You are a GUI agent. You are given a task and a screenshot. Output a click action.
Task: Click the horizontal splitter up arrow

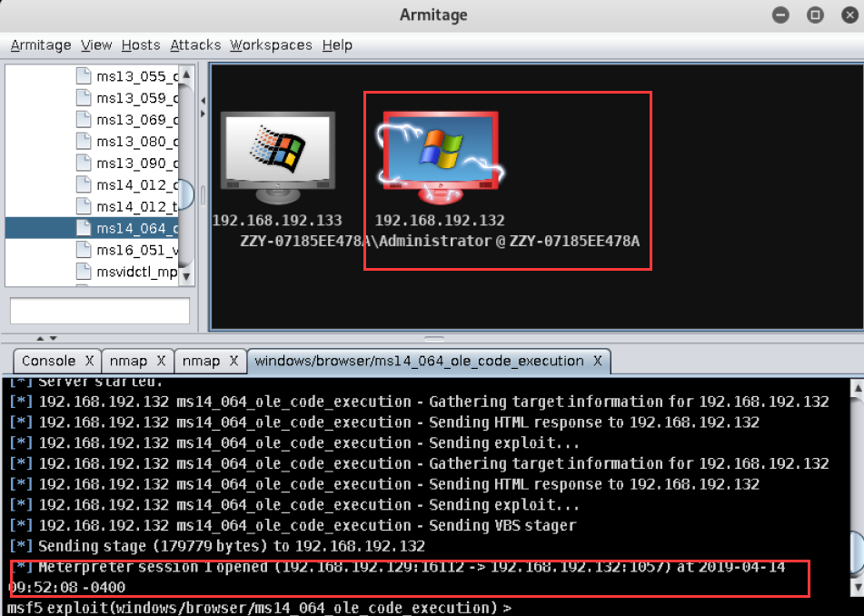pos(40,338)
